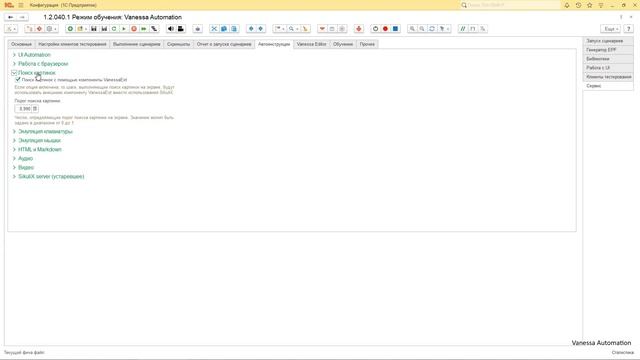The height and width of the screenshot is (360, 640).
Task: Go forward with right arrow navigation
Action: [x=22, y=17]
